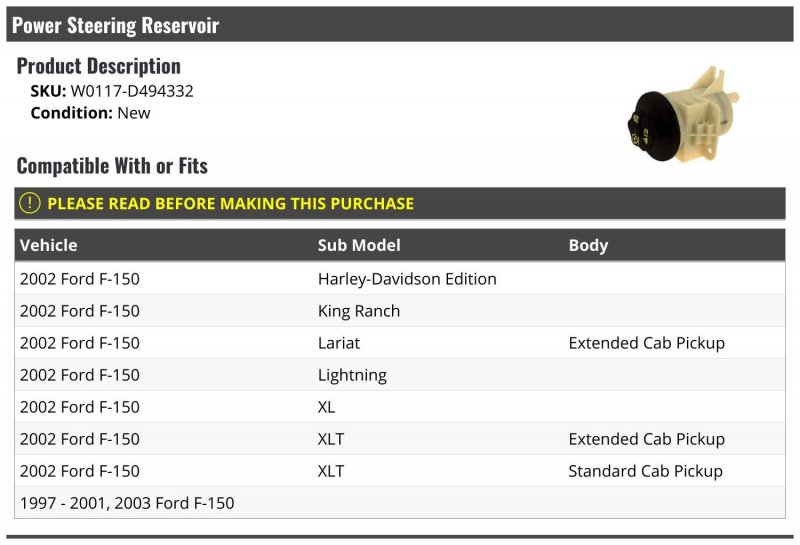
Task: Click the warning exclamation icon
Action: [31, 203]
